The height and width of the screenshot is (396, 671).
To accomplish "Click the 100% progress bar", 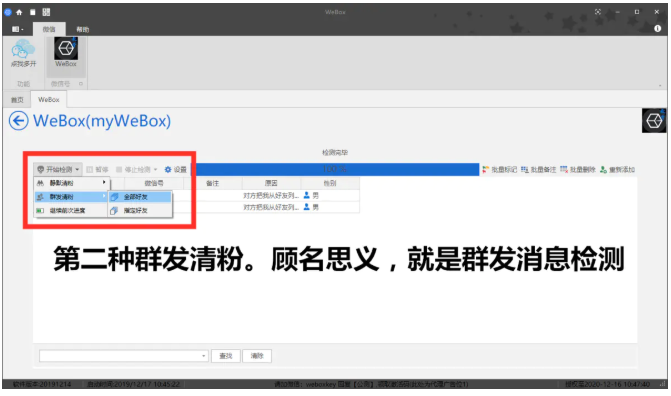I will pos(336,170).
